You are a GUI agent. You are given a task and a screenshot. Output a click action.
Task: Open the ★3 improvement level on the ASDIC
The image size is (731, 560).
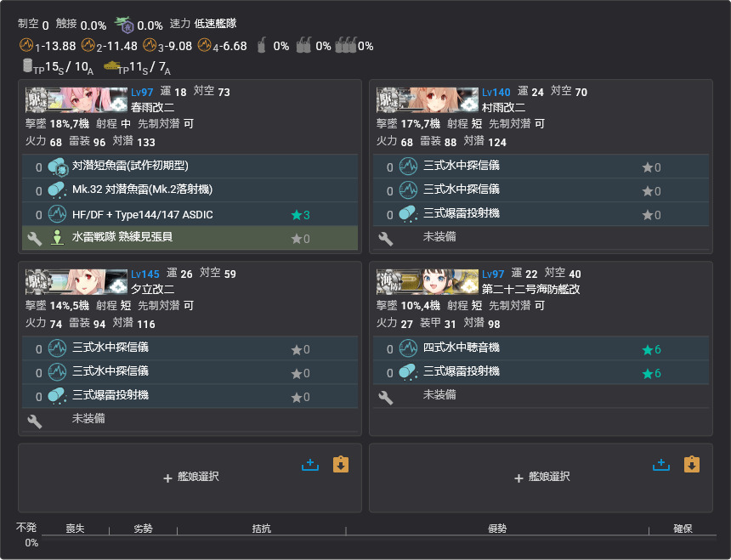click(x=300, y=215)
